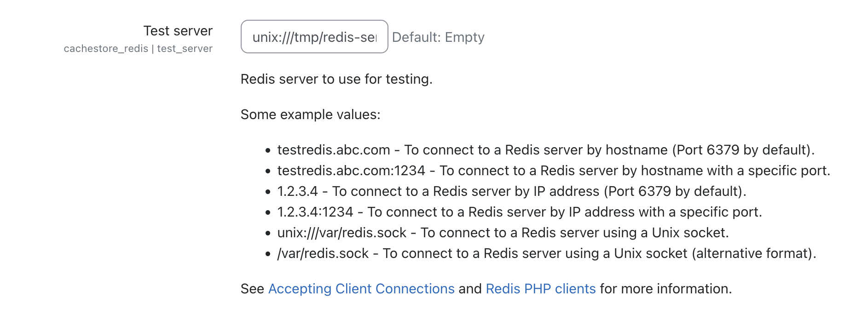The image size is (868, 309).
Task: Click 'Unix socket.' in the unix:///var line
Action: click(x=690, y=233)
